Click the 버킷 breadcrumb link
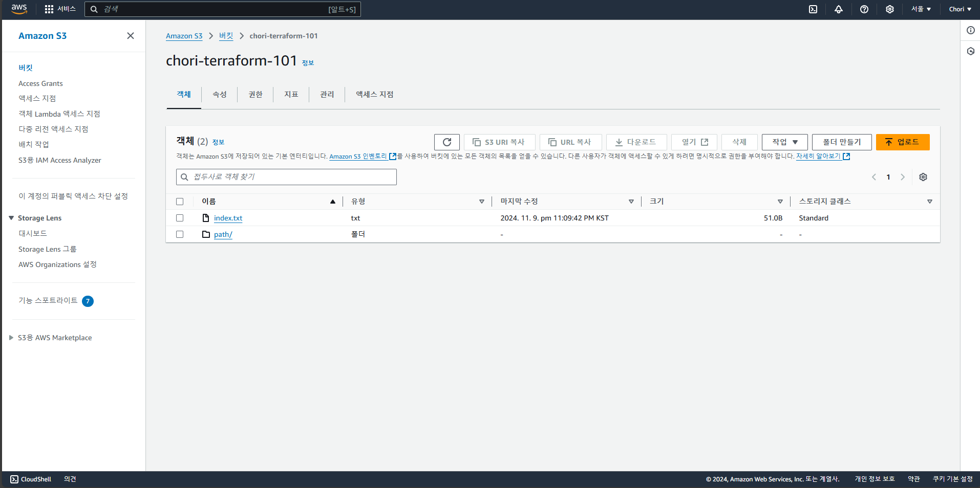 coord(226,36)
